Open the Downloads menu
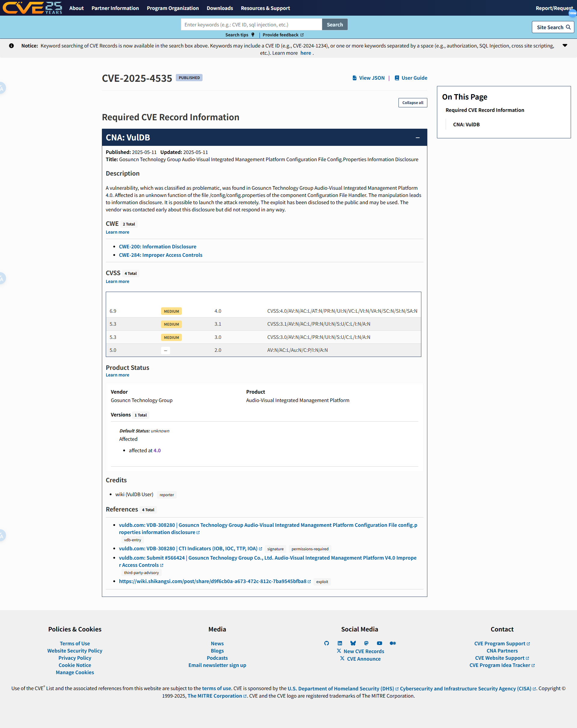Viewport: 577px width, 728px height. click(220, 8)
